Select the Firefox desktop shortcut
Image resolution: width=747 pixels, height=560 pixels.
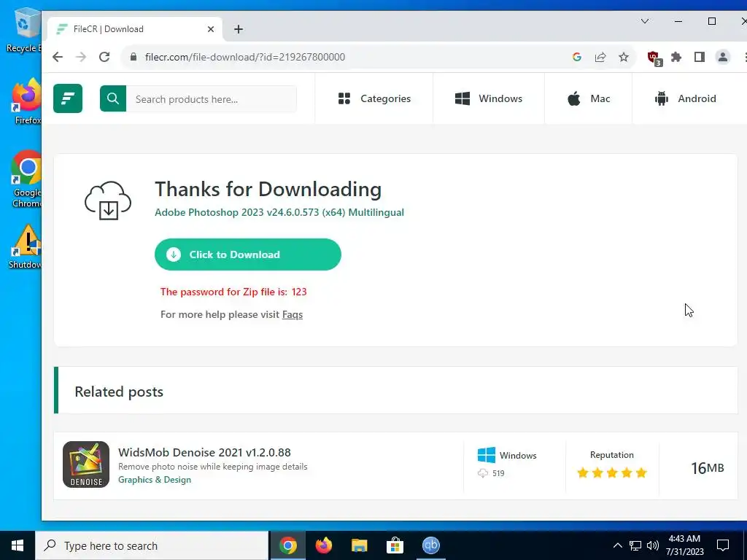27,102
